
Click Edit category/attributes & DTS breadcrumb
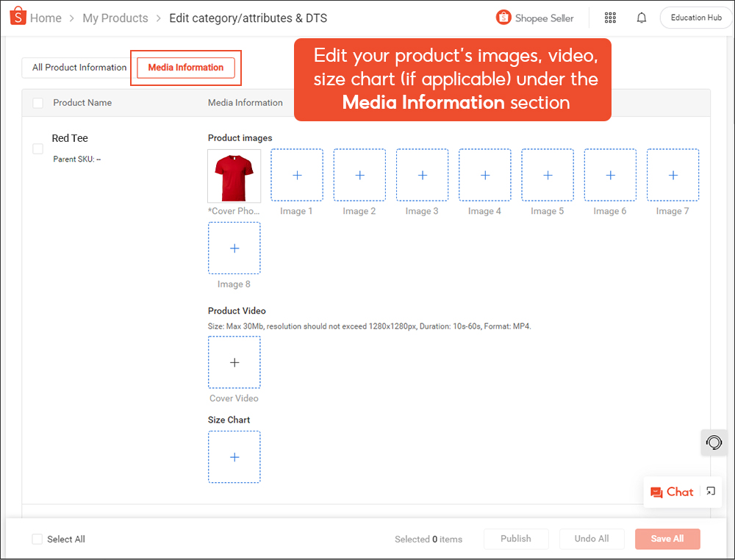tap(248, 18)
